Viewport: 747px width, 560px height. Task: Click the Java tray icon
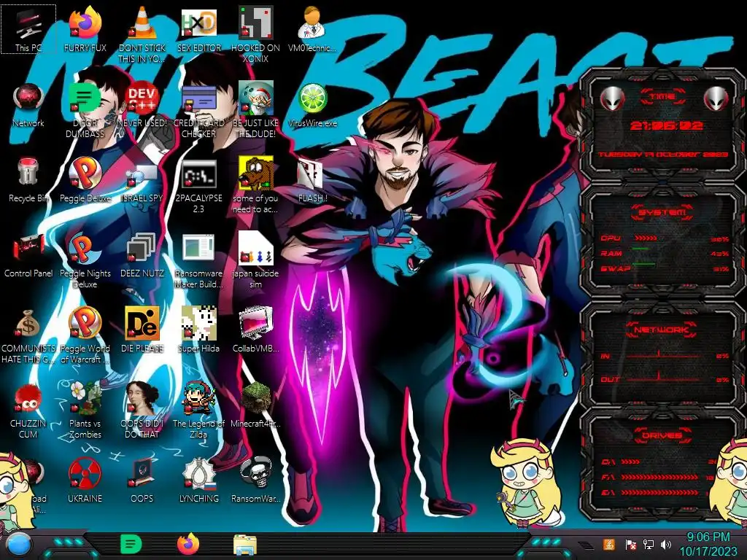tap(609, 544)
